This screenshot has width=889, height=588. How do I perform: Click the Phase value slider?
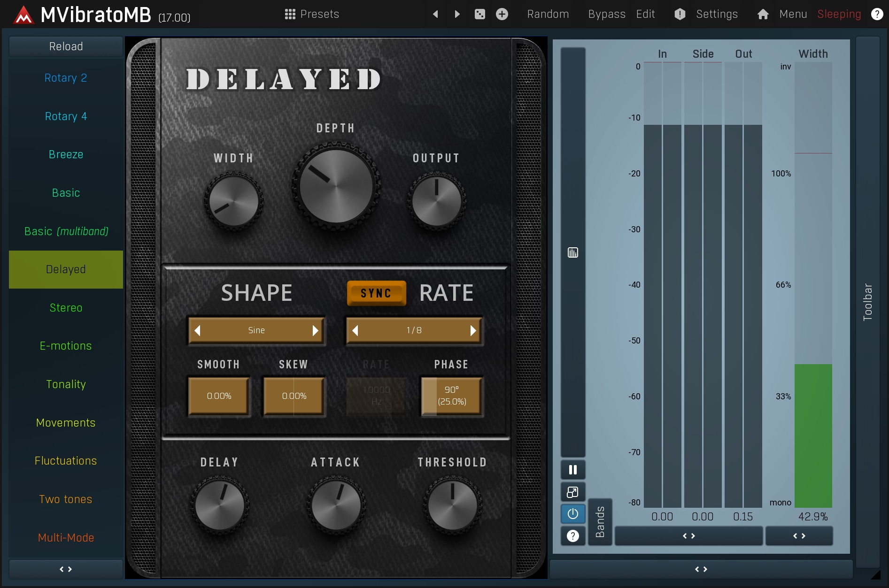click(x=451, y=396)
